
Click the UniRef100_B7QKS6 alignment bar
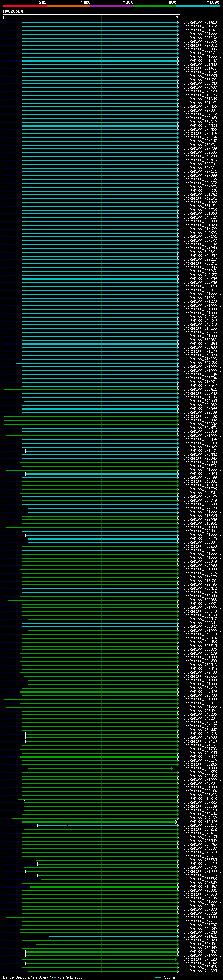[97, 363]
